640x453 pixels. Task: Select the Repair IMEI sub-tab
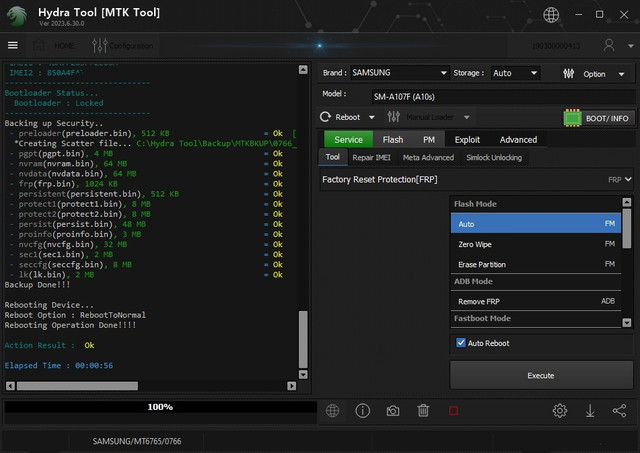coord(371,158)
